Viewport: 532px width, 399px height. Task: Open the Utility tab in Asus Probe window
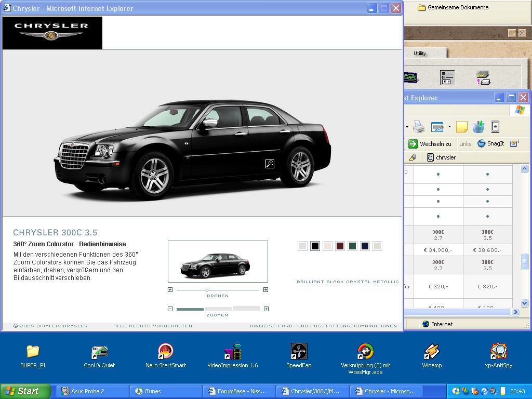click(420, 54)
